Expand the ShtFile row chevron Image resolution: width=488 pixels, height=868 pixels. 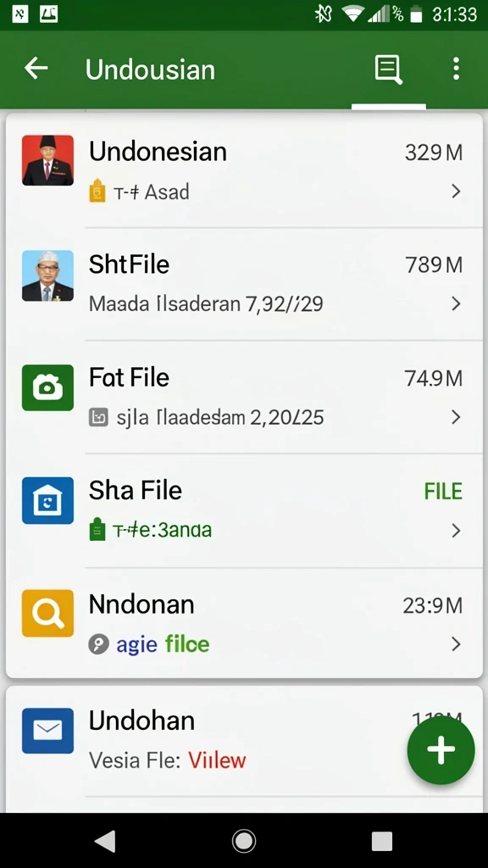[456, 304]
